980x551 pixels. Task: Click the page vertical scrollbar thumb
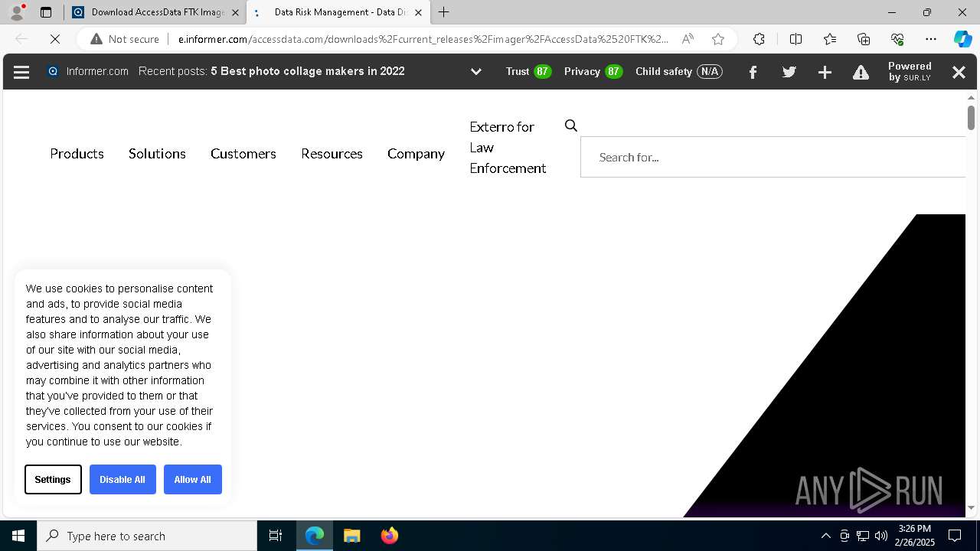click(971, 117)
